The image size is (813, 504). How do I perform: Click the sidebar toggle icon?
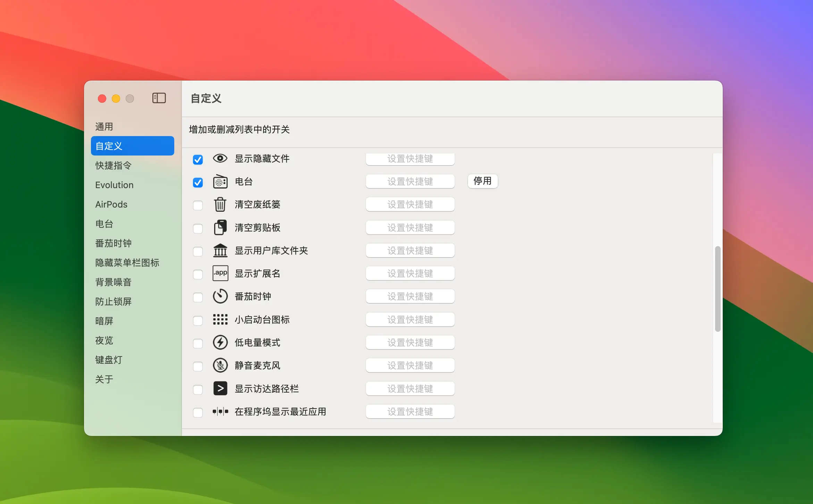[x=159, y=98]
